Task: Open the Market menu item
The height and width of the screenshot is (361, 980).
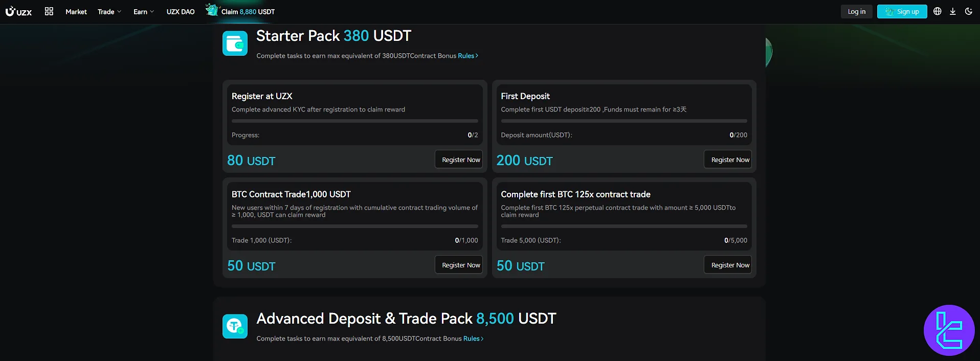Action: point(76,12)
